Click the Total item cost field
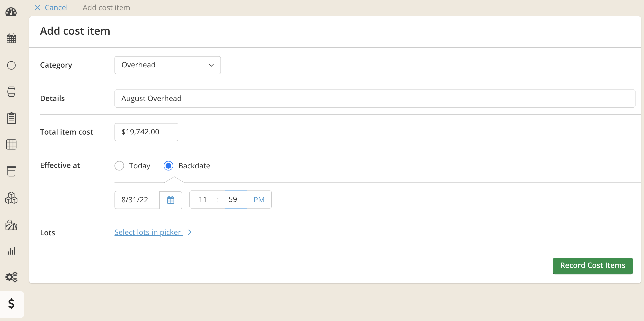The height and width of the screenshot is (321, 644). point(146,132)
